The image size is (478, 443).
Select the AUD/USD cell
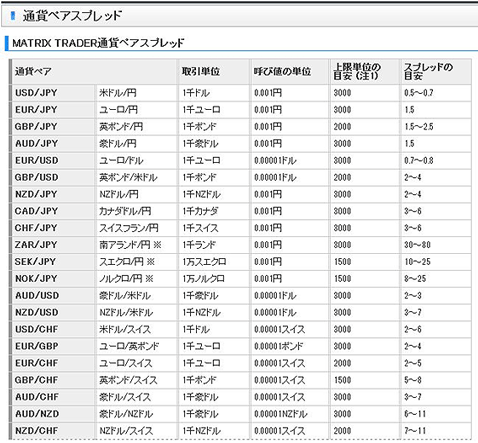point(53,296)
